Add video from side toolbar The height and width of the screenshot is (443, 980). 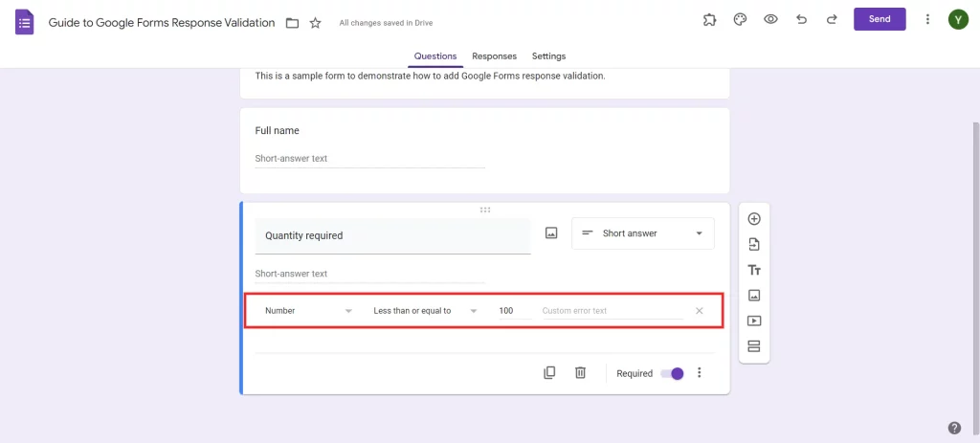[x=754, y=321]
